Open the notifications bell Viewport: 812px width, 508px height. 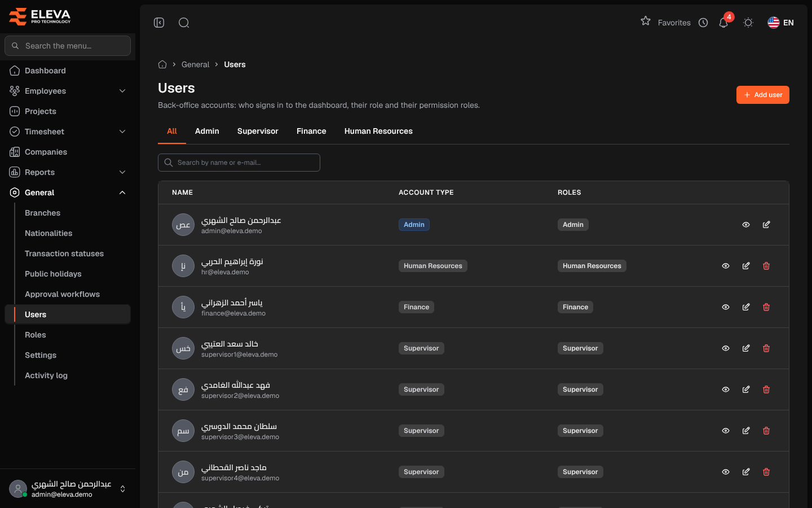tap(723, 23)
